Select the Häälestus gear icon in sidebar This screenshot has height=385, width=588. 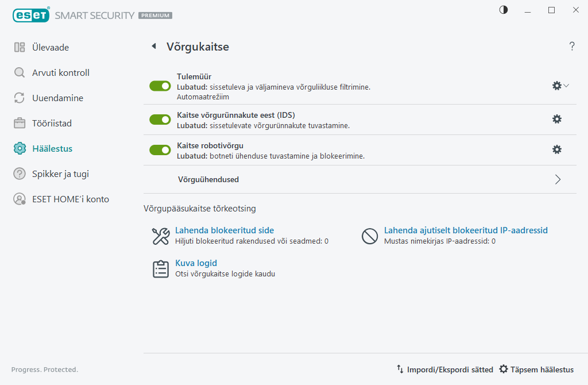pos(19,148)
